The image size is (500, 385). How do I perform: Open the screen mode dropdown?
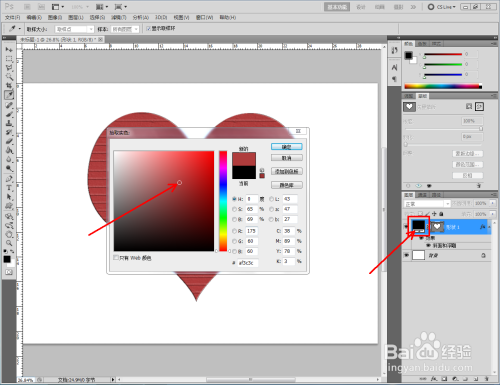click(x=120, y=7)
